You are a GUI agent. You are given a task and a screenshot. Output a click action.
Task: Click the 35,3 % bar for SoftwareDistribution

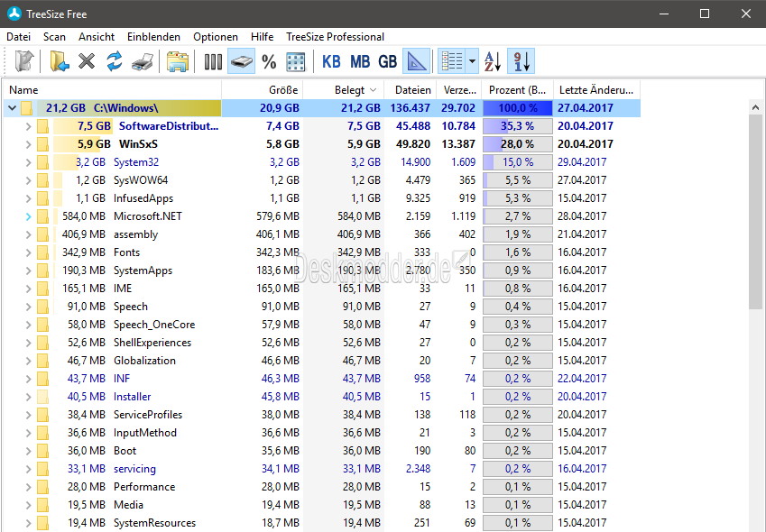click(518, 126)
